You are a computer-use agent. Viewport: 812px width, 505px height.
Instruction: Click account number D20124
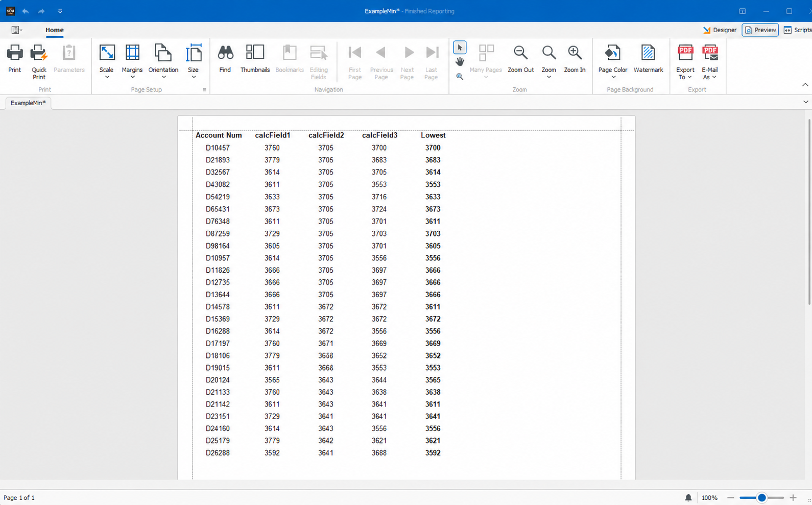pyautogui.click(x=218, y=380)
